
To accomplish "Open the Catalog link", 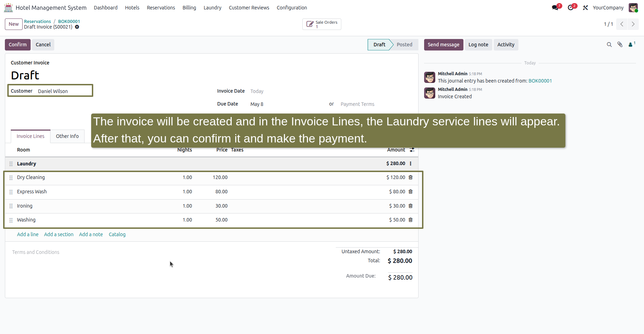I will (117, 234).
